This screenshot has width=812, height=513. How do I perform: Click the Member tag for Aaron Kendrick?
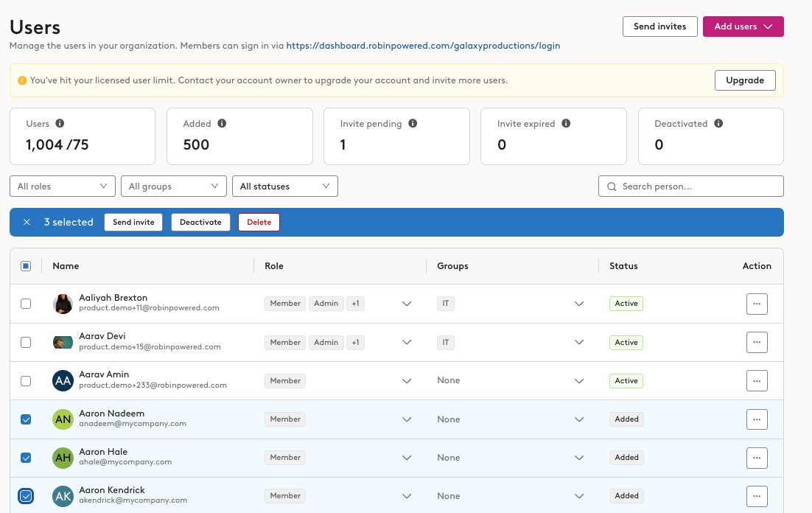tap(285, 496)
